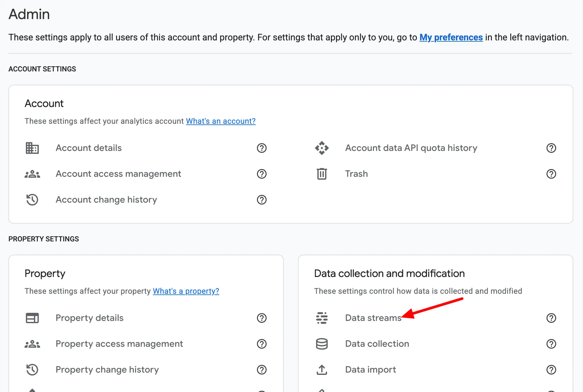Click the Account access management people icon
This screenshot has height=392, width=583.
[32, 174]
